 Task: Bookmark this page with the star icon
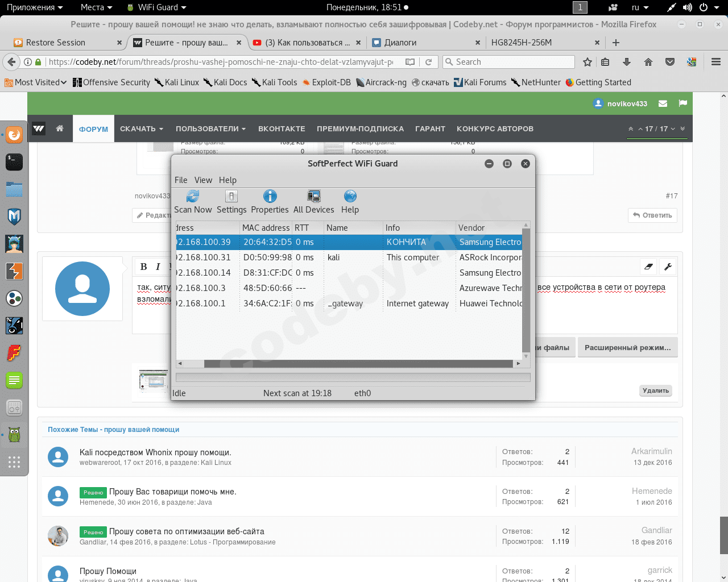[x=588, y=62]
